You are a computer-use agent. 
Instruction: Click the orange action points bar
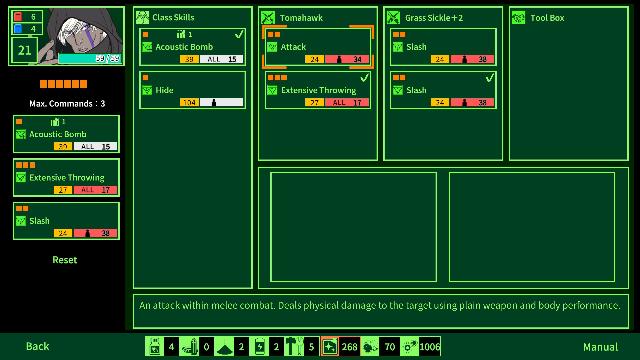[63, 84]
